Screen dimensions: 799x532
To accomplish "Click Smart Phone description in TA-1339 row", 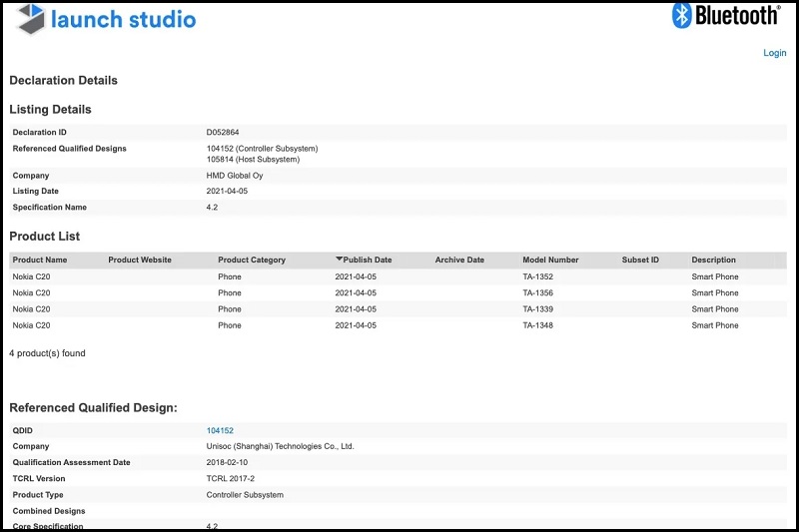I will tap(715, 309).
